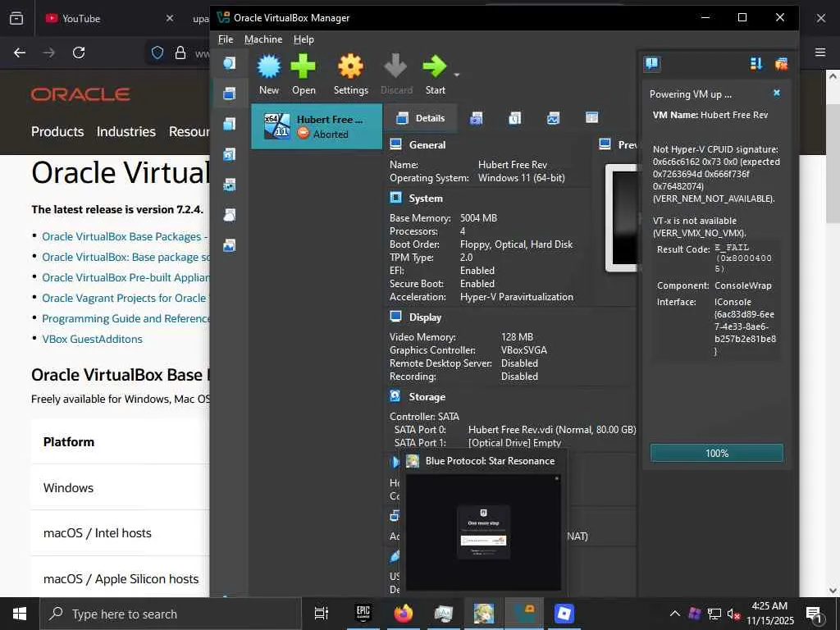Open the File Manager tab icon
The width and height of the screenshot is (840, 630).
tap(592, 118)
